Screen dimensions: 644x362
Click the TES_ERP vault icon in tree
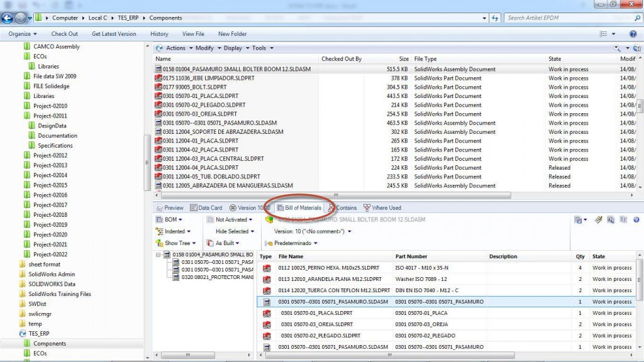pos(23,334)
